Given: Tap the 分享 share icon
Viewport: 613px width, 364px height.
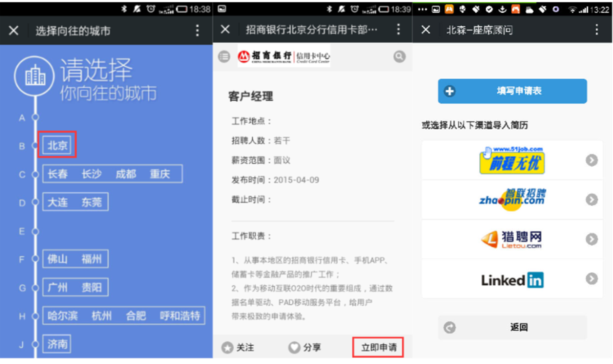Looking at the screenshot, I should [x=294, y=348].
